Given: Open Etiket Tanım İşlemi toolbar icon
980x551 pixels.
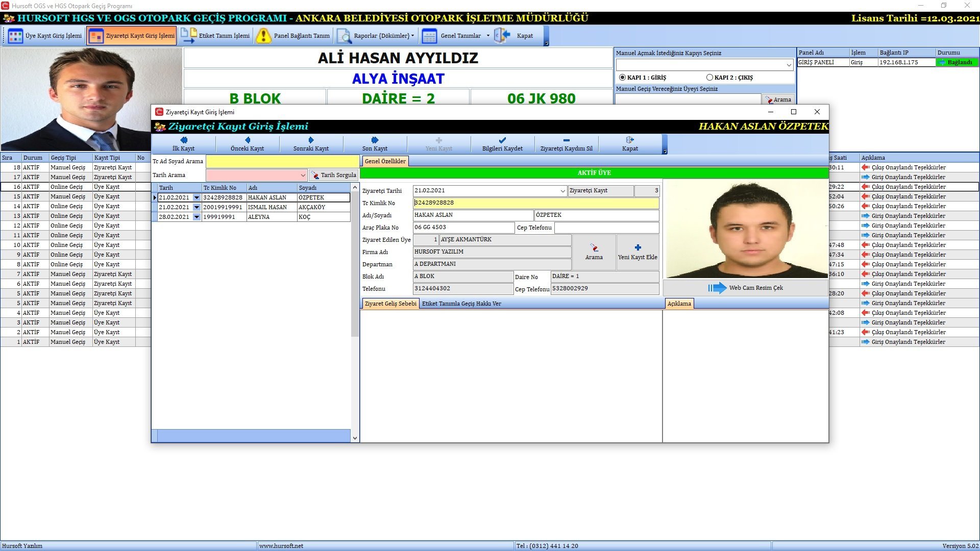Looking at the screenshot, I should tap(189, 36).
